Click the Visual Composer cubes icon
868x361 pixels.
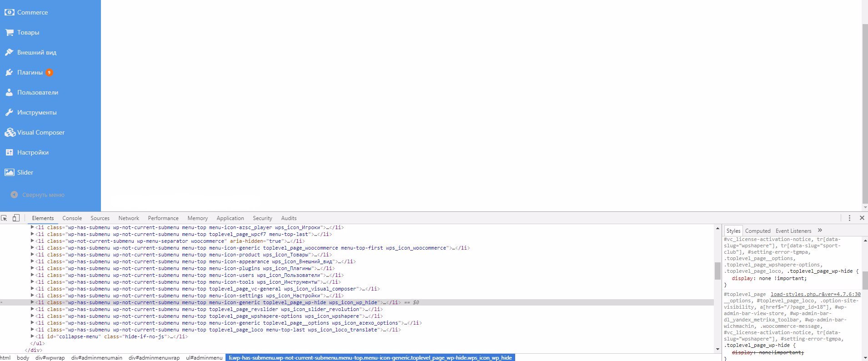pos(10,132)
